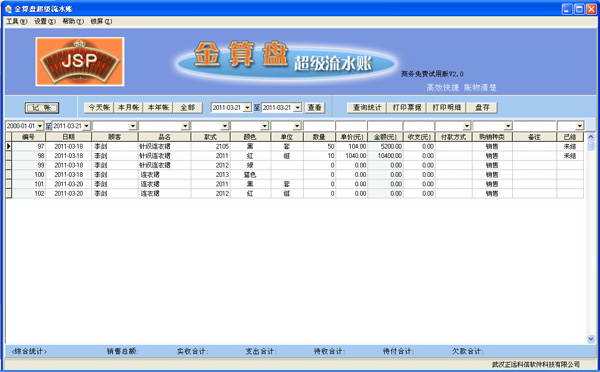The height and width of the screenshot is (372, 600).
Task: Click the 编号 column header
Action: click(x=29, y=137)
